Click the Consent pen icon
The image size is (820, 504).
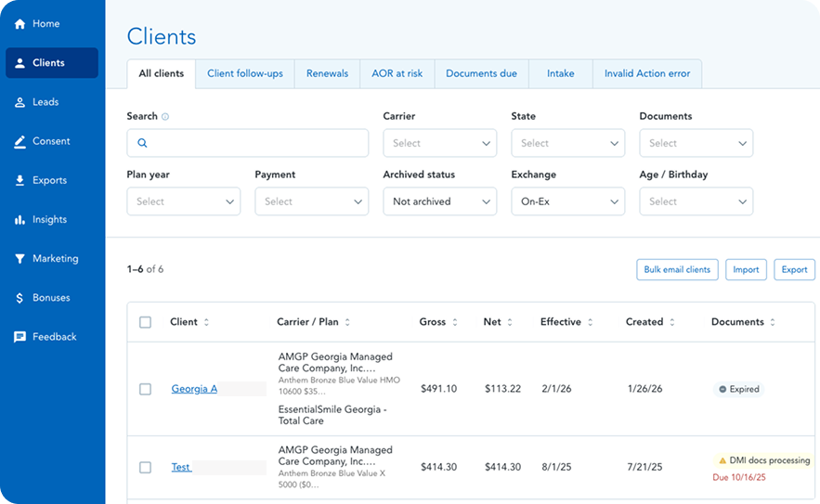(x=20, y=142)
